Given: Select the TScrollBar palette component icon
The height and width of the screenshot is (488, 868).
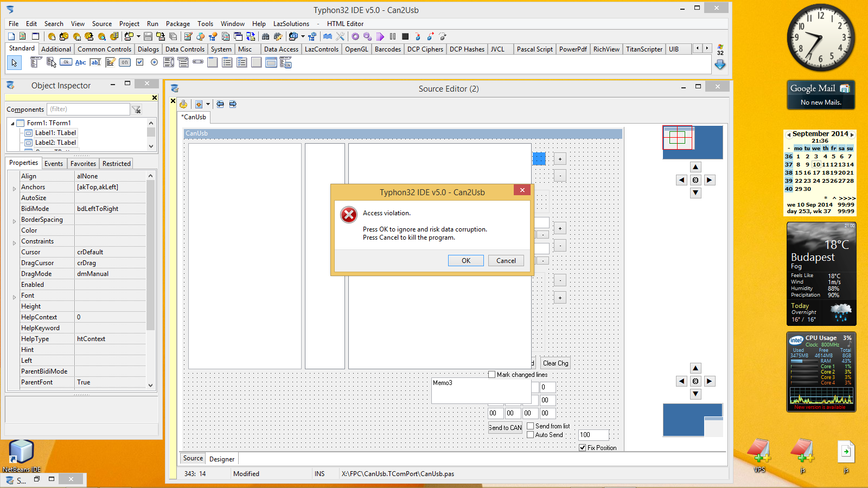Looking at the screenshot, I should (x=198, y=62).
